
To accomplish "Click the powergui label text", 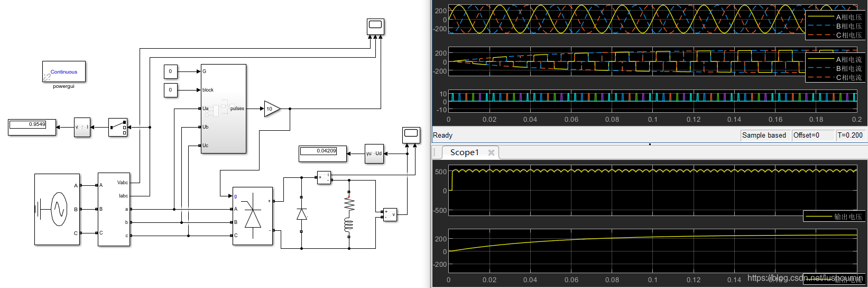I will 63,86.
